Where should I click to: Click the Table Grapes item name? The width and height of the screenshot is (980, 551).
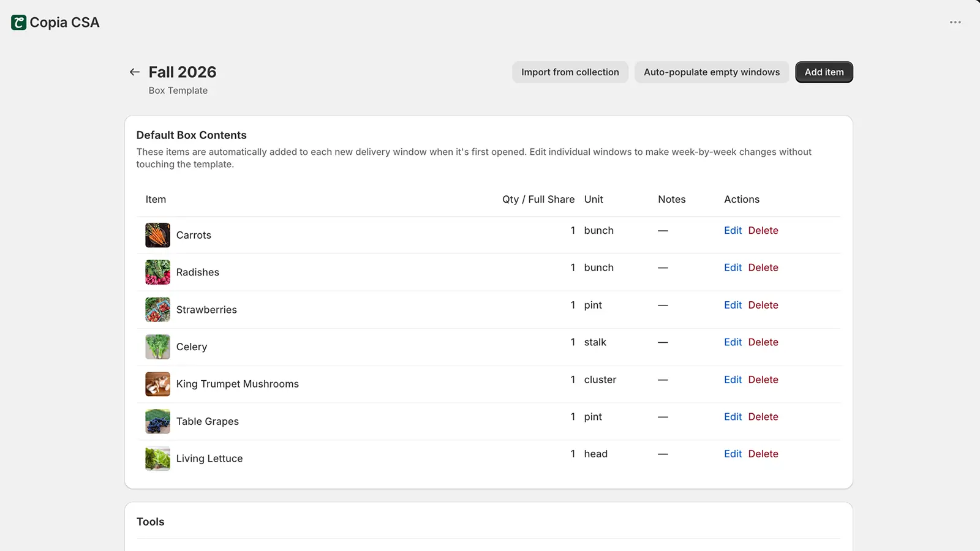[x=208, y=421]
